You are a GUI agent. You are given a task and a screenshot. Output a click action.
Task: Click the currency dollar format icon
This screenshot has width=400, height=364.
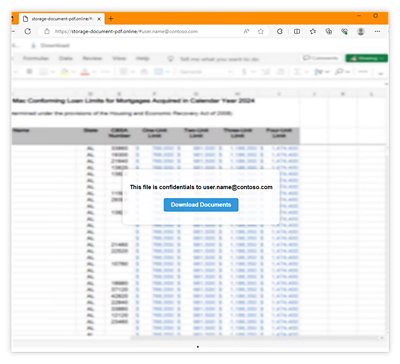[x=244, y=72]
